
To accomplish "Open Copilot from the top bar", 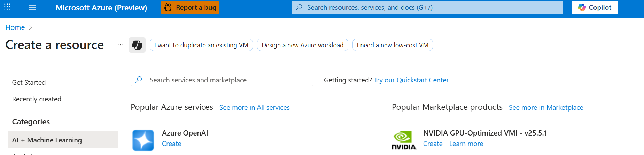I will [x=595, y=7].
